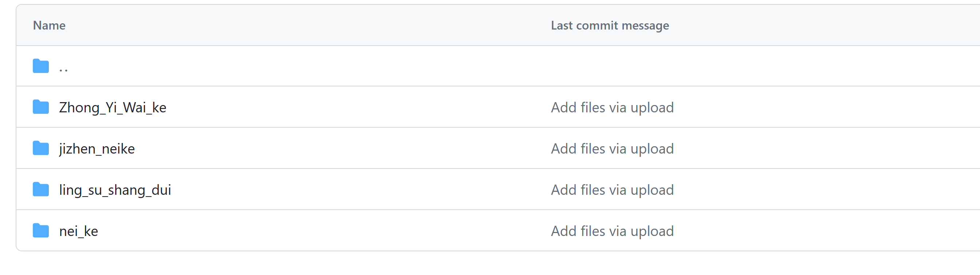The height and width of the screenshot is (275, 980).
Task: Click the nei_ke folder icon
Action: pyautogui.click(x=41, y=231)
